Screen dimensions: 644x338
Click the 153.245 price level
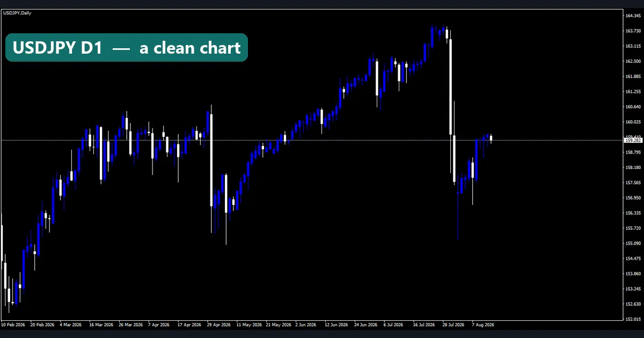(633, 289)
